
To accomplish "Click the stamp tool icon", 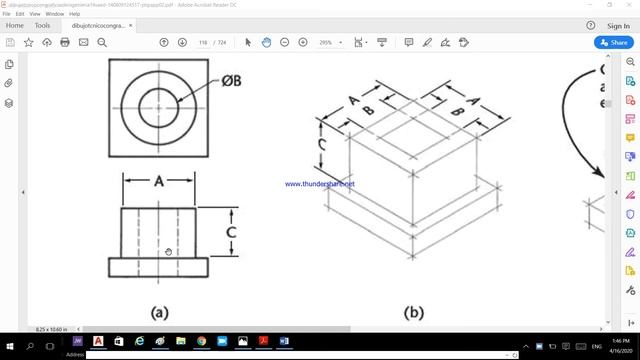I will click(x=464, y=42).
